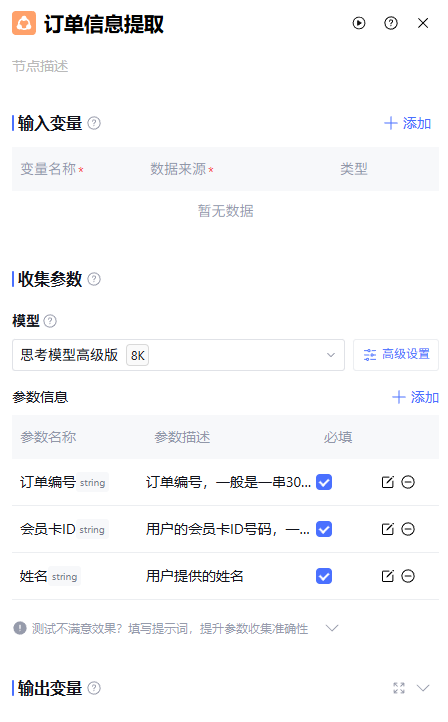Expand the prompt tips section chevron
448x722 pixels.
click(332, 628)
